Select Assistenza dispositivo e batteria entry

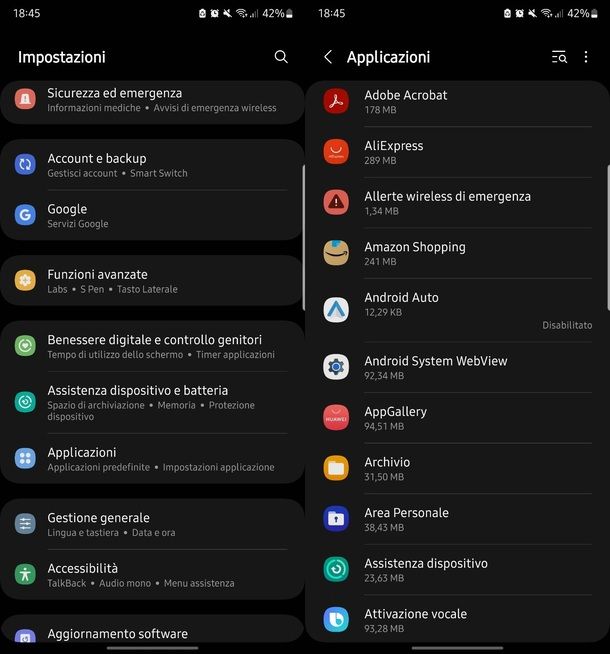[x=152, y=402]
